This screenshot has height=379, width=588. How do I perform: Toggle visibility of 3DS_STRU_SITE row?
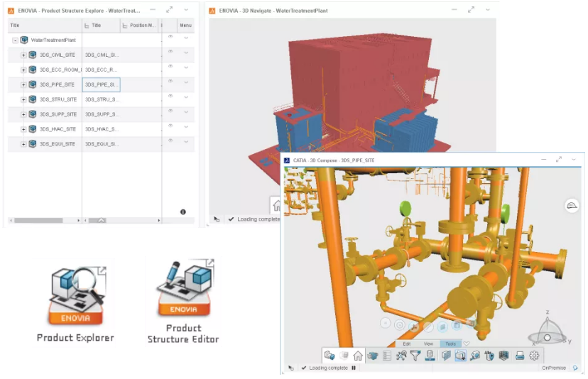pos(170,96)
